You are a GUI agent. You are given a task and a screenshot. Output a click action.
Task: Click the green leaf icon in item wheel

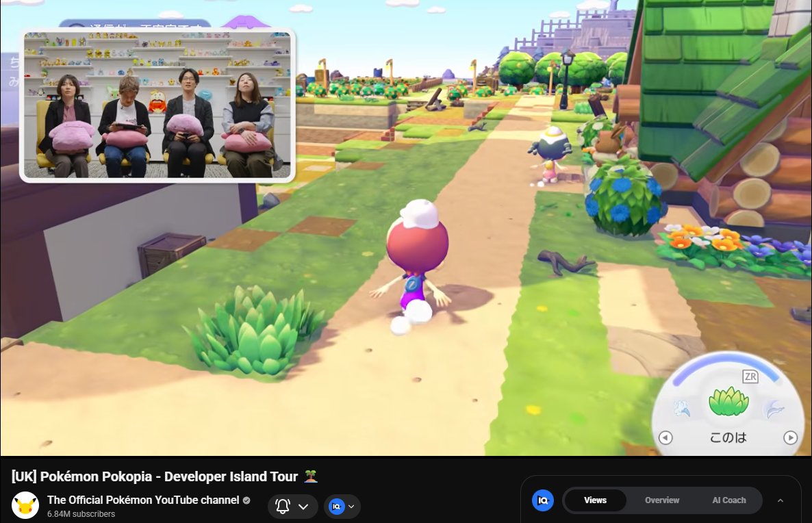pyautogui.click(x=728, y=401)
